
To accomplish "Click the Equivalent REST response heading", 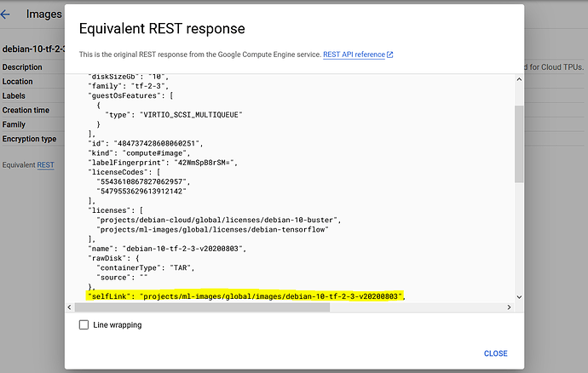I will click(x=162, y=29).
